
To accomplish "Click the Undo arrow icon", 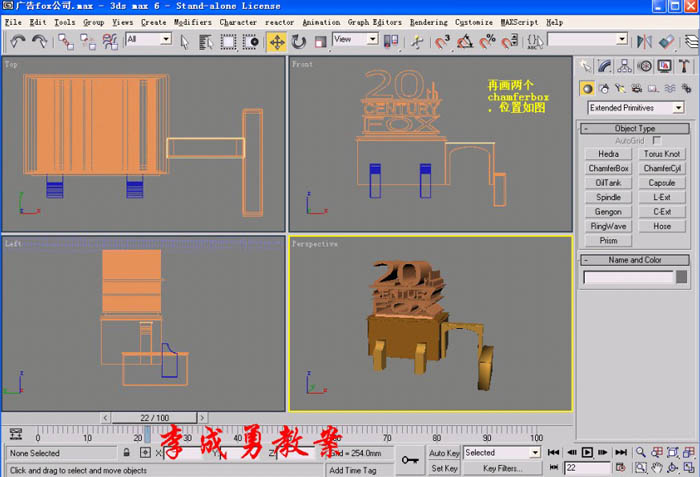I will [18, 42].
